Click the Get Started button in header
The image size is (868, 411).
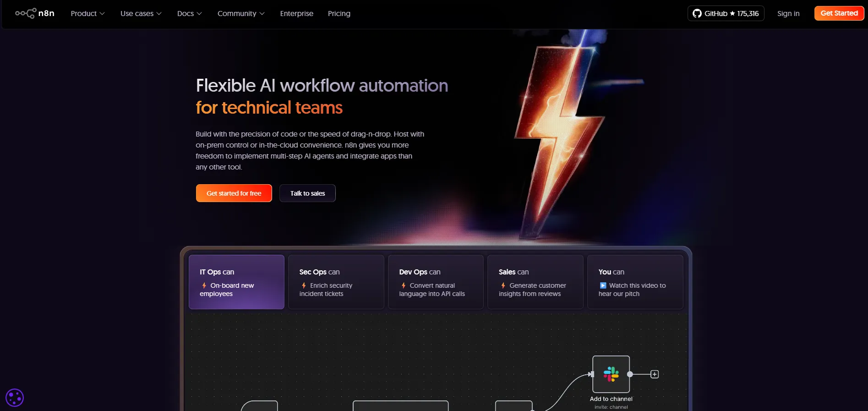coord(839,13)
